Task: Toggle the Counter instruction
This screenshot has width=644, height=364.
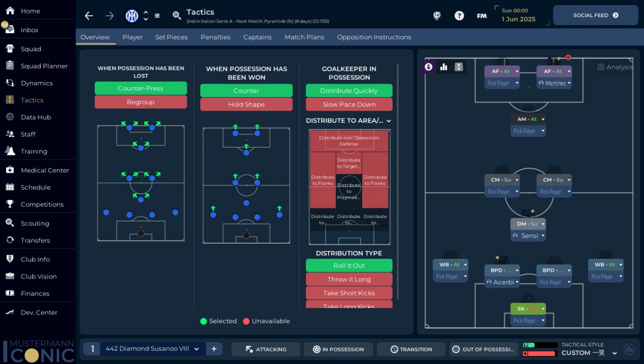Action: tap(246, 91)
